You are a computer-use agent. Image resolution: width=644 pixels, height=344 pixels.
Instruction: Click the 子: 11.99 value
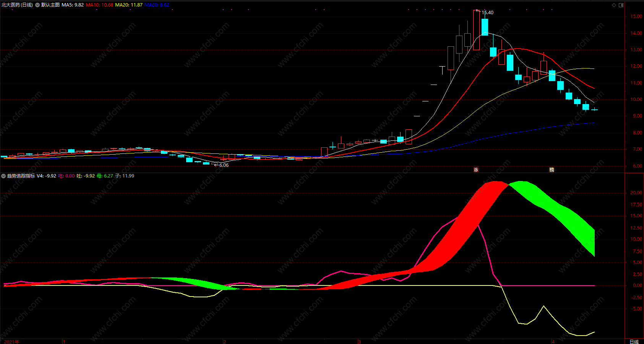[125, 176]
